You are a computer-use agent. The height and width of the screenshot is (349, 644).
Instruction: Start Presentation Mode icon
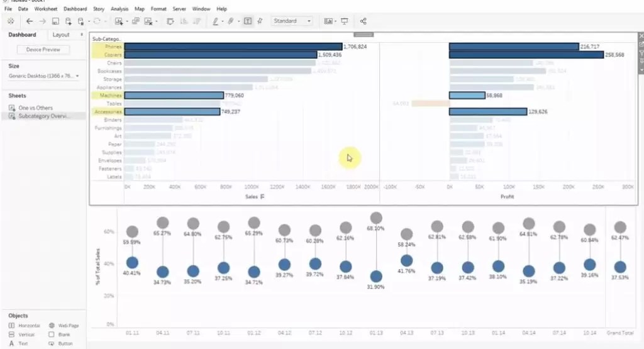pos(344,21)
